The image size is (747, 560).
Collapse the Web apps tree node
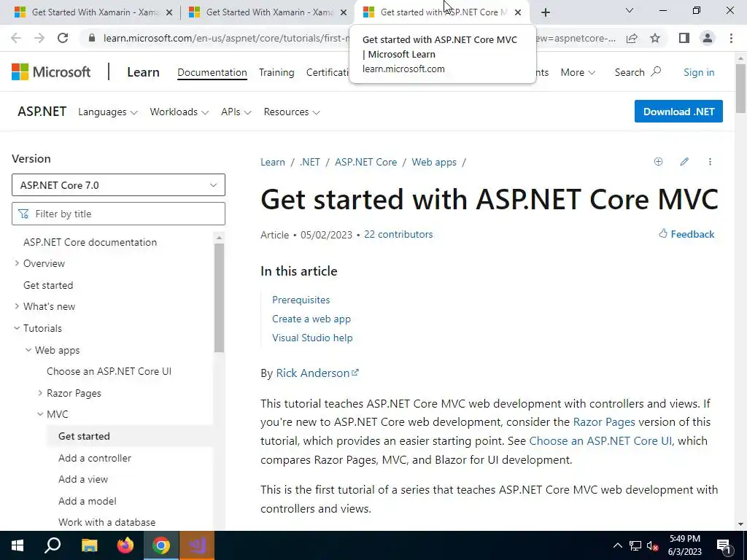[x=28, y=350]
